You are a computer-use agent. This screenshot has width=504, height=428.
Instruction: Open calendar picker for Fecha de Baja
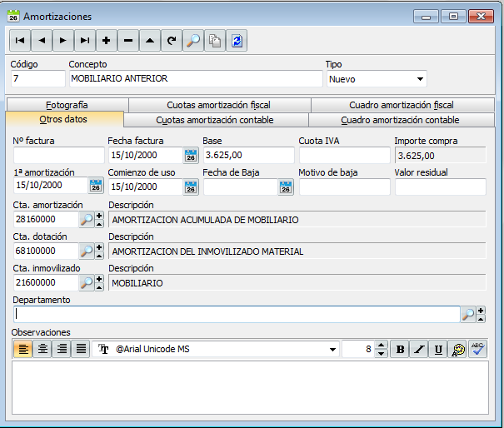click(x=286, y=187)
